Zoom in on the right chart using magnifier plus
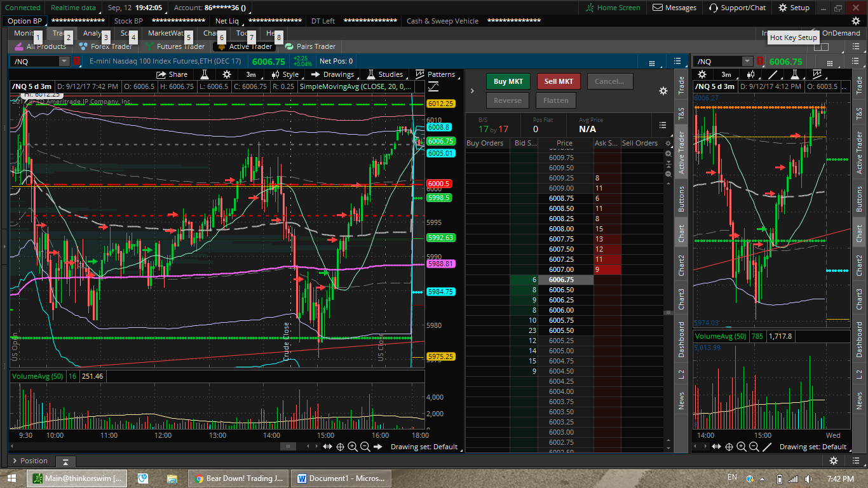Viewport: 868px width, 488px height. (x=742, y=447)
